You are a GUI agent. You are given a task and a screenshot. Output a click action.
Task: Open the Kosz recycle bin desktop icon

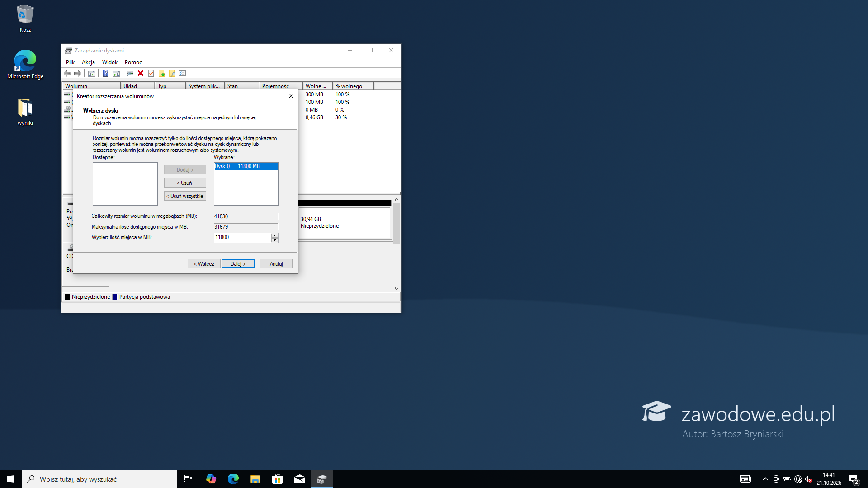(25, 19)
